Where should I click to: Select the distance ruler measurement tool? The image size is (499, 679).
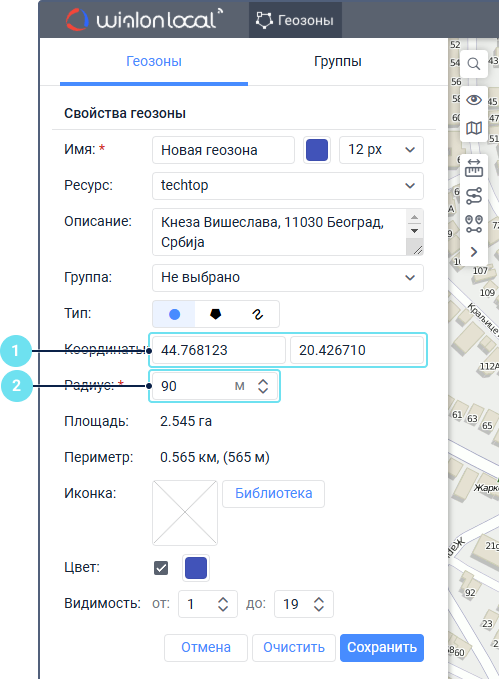[x=474, y=168]
